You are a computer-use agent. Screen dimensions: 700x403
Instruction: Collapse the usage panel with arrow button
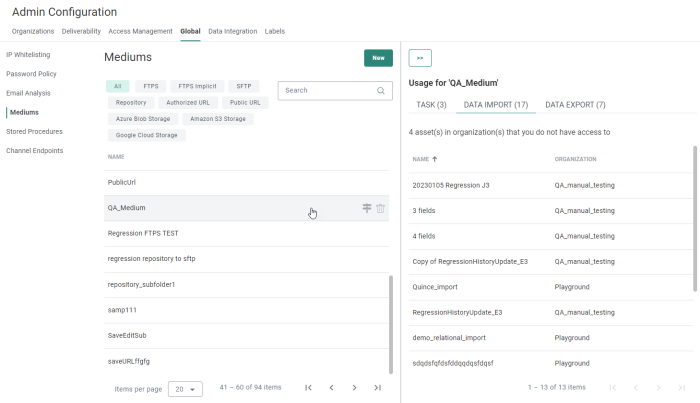click(x=420, y=58)
